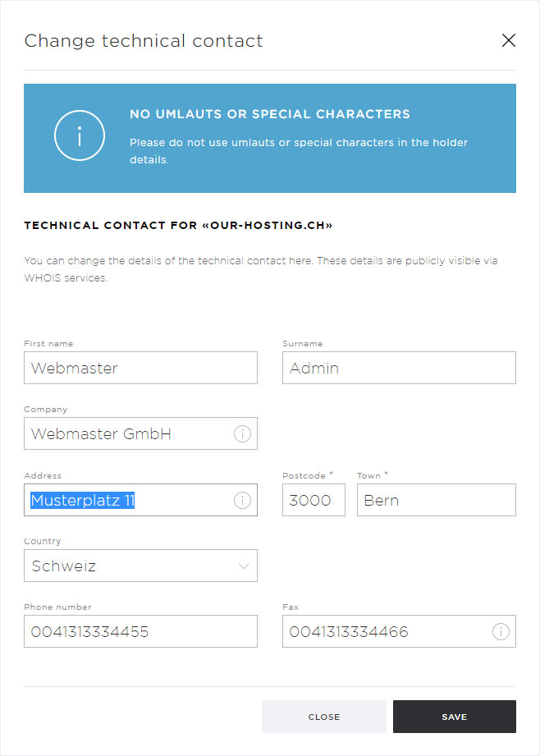Click into the Webmaster GmbH company field
The width and height of the screenshot is (540, 756).
(141, 433)
